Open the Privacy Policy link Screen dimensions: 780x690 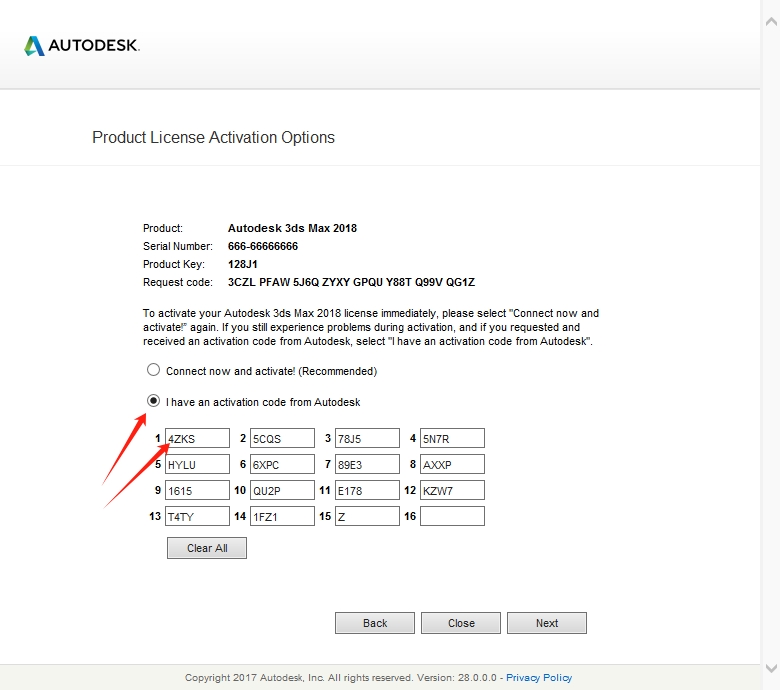pos(539,678)
